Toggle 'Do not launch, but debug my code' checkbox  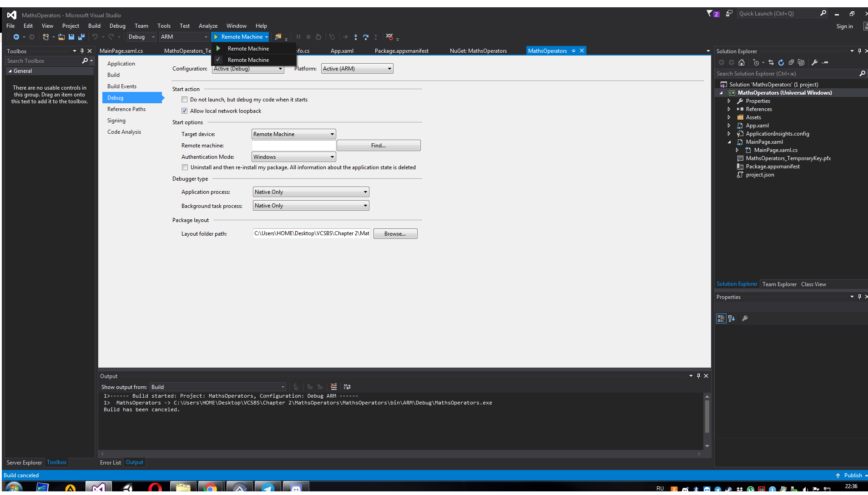(185, 100)
